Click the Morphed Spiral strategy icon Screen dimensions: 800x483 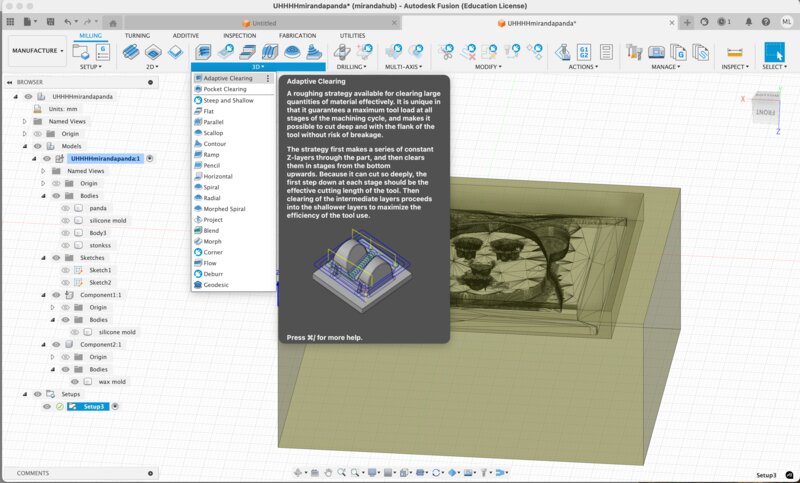197,209
